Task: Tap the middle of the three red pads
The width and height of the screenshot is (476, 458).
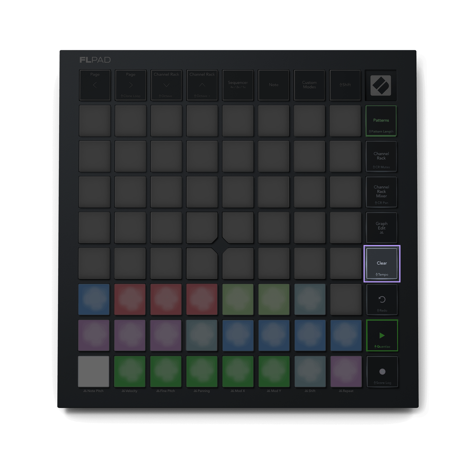Action: click(166, 299)
